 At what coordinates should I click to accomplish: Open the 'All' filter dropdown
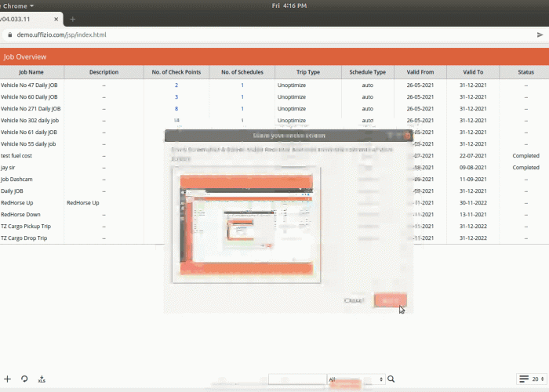(x=357, y=379)
